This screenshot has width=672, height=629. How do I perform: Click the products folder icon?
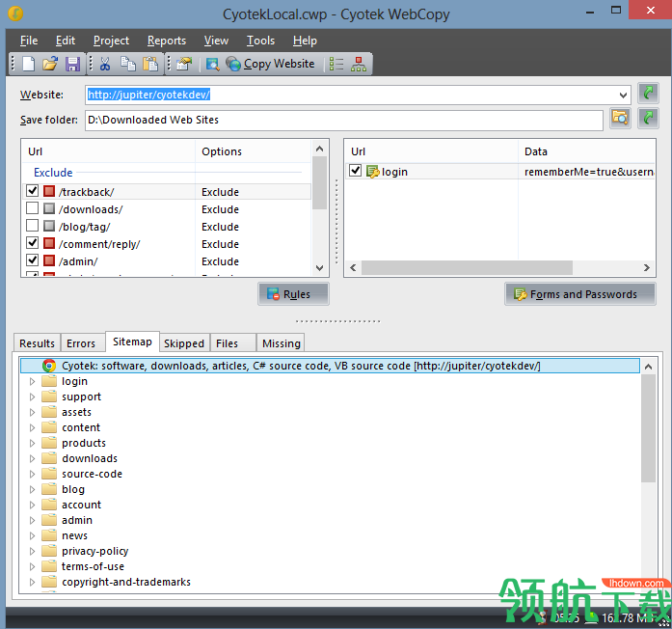pos(49,442)
